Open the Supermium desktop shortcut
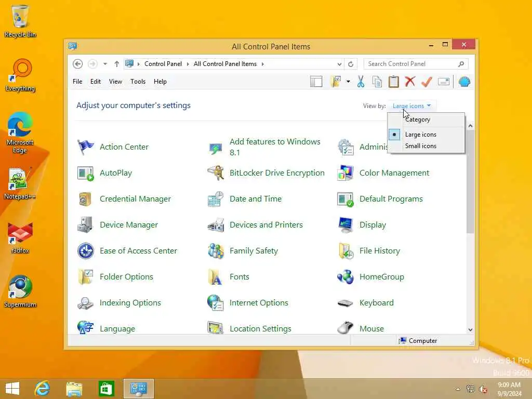 20,292
